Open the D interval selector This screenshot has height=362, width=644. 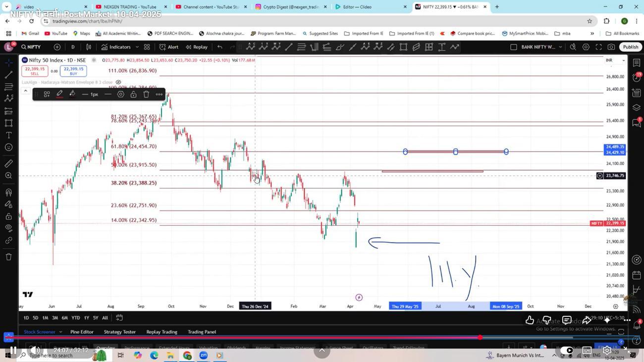(73, 47)
